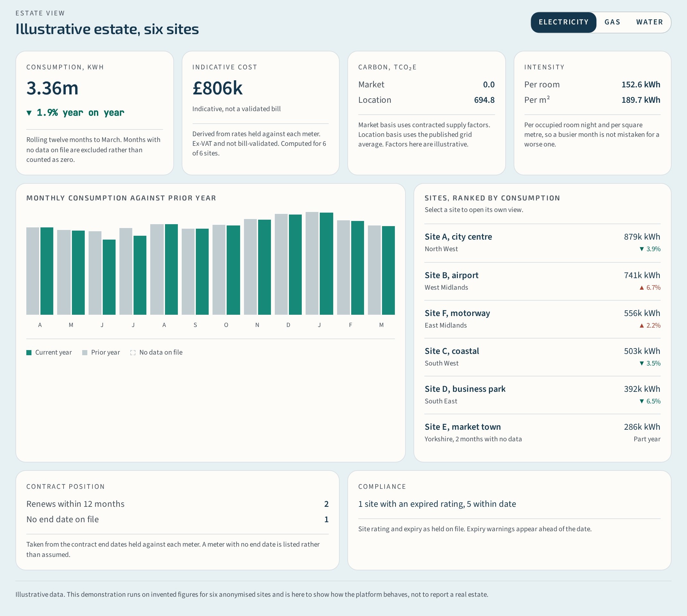Click the Market carbon value 0.0
Viewport: 687px width, 616px height.
pos(489,84)
